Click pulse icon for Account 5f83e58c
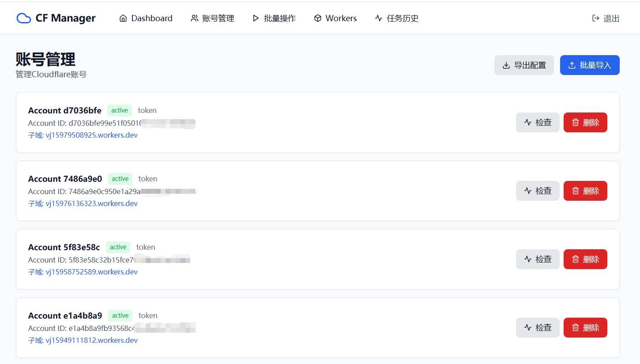Image resolution: width=640 pixels, height=364 pixels. (528, 259)
